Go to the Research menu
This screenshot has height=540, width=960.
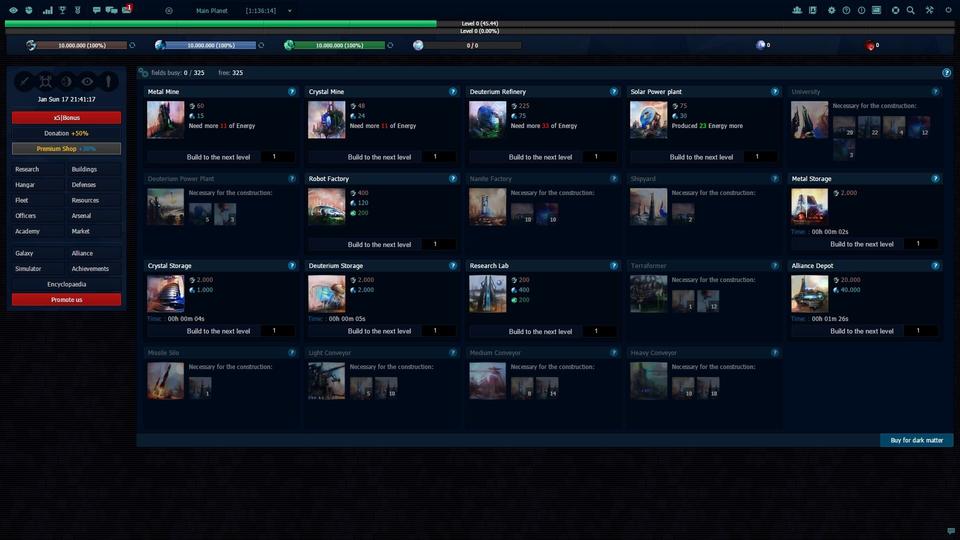[x=28, y=169]
